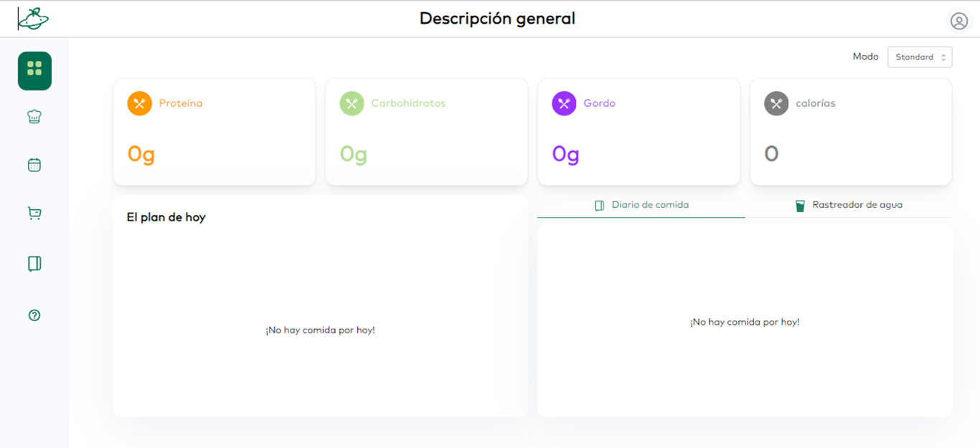
Task: Click the Proteína label
Action: (x=181, y=103)
